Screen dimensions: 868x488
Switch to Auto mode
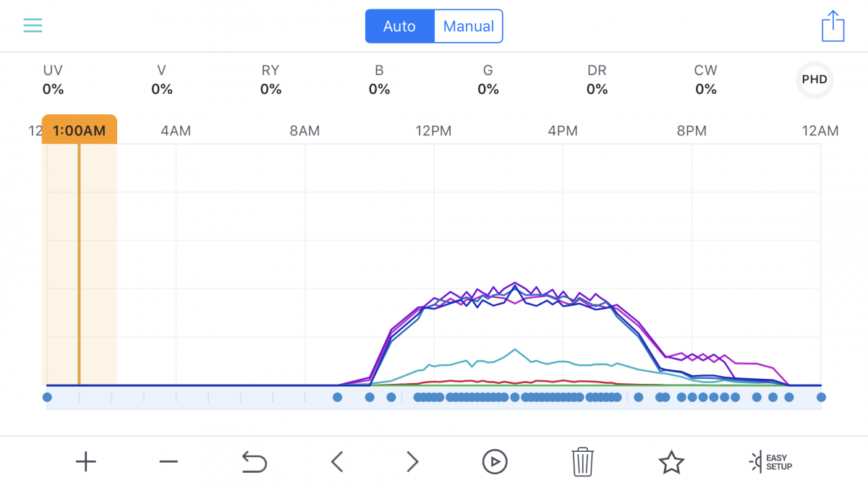coord(399,26)
